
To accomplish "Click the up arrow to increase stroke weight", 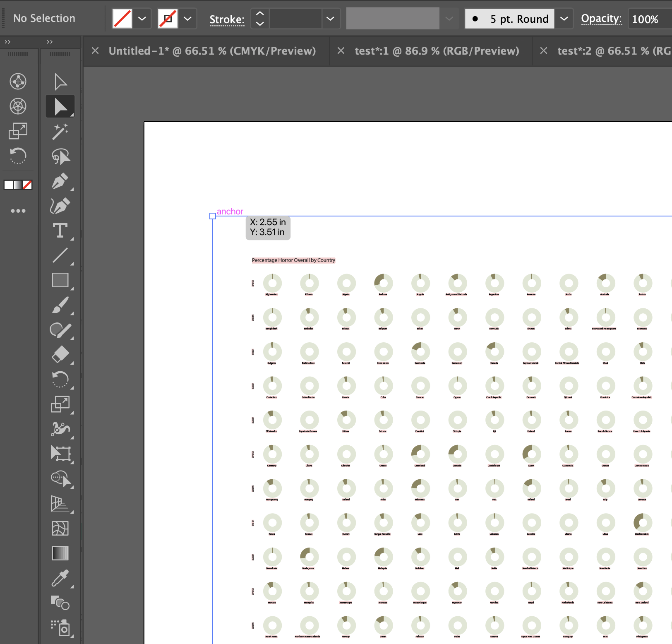I will [259, 14].
